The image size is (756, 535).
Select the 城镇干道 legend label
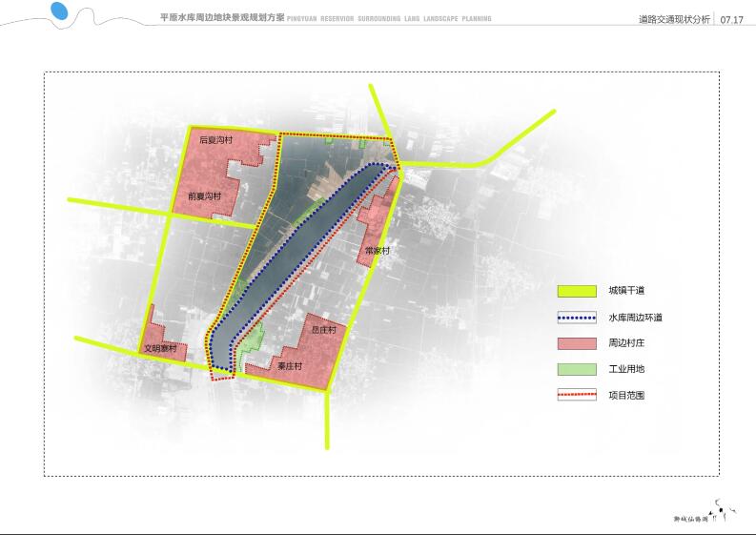click(626, 291)
